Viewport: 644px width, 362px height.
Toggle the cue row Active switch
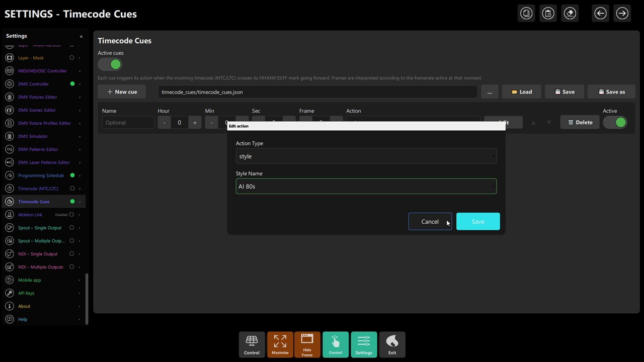(615, 122)
